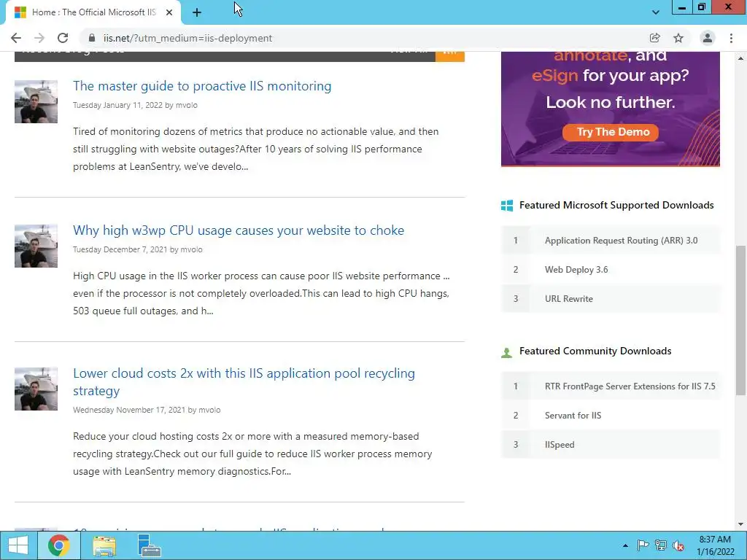The height and width of the screenshot is (560, 747).
Task: Click the scrollbar down arrow
Action: coord(740,524)
